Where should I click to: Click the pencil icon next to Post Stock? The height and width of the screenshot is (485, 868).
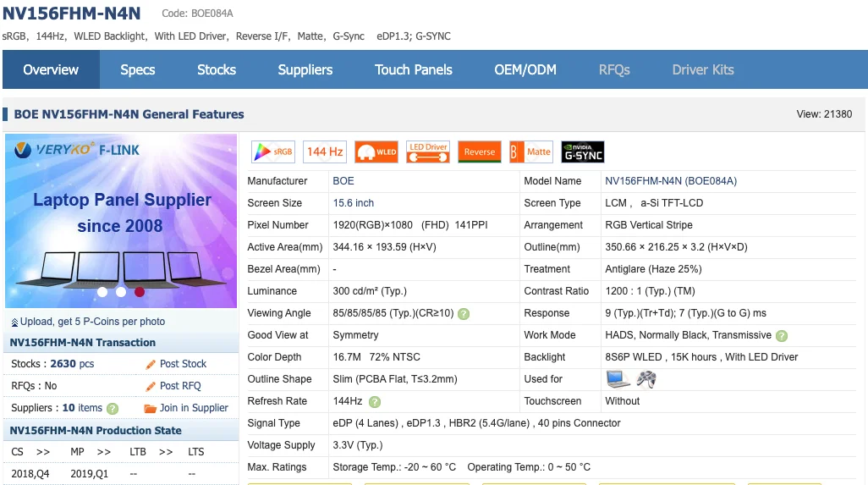click(150, 364)
